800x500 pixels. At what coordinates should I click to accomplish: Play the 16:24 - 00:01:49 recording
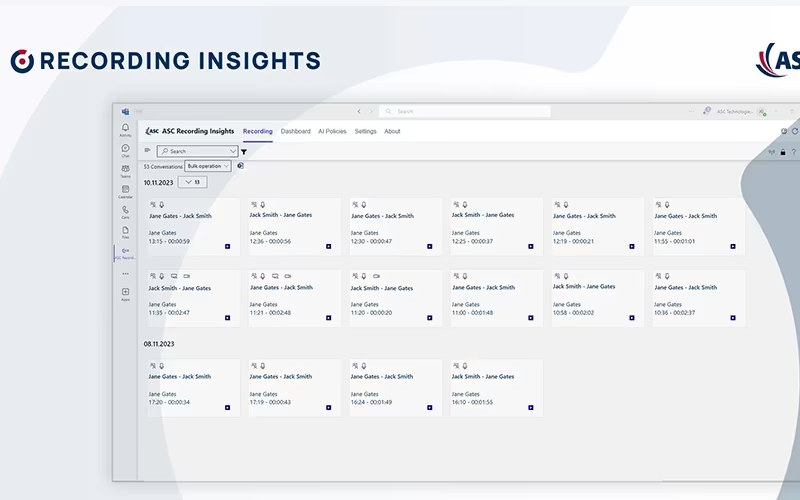tap(430, 408)
